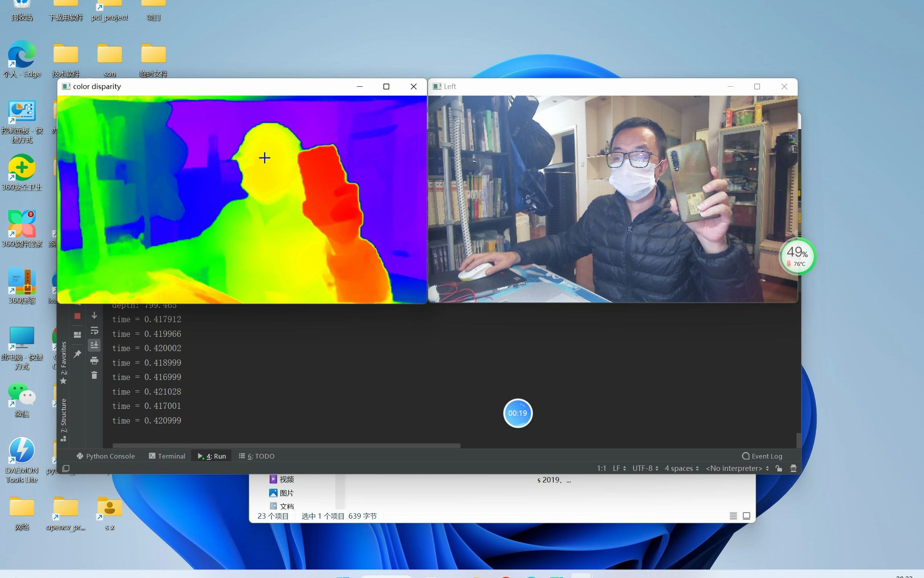Viewport: 924px width, 578px height.
Task: Click the print icon in Run toolbar
Action: tap(94, 361)
